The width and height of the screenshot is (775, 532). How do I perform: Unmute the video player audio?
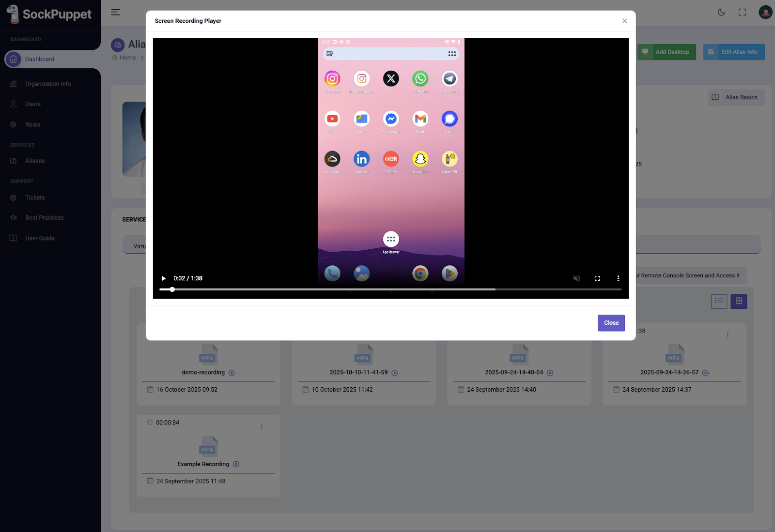(x=576, y=278)
